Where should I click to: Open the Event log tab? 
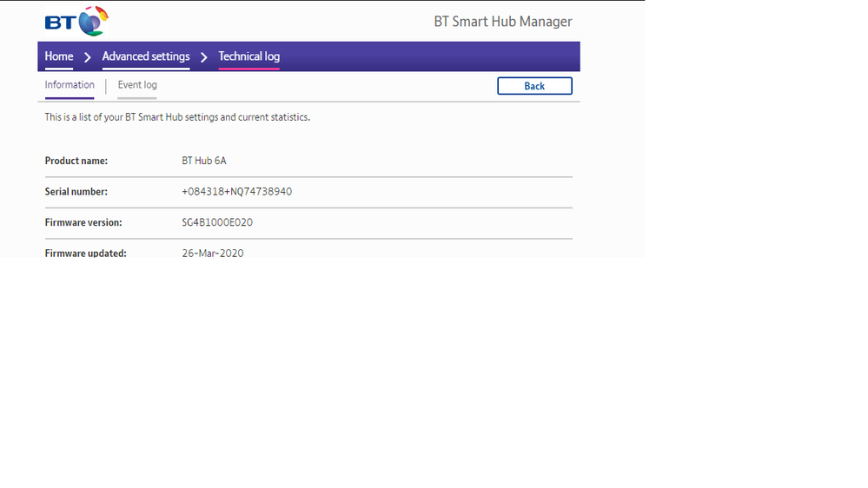click(137, 85)
